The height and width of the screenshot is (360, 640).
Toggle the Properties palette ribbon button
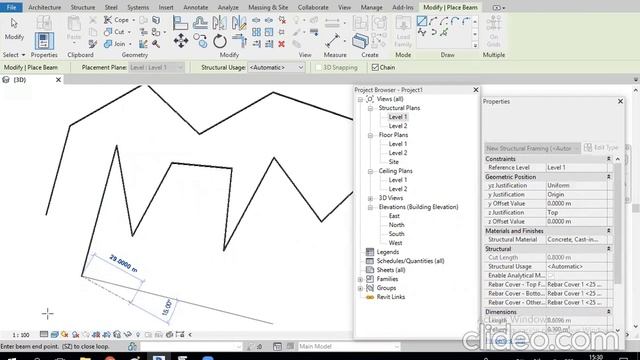(44, 41)
